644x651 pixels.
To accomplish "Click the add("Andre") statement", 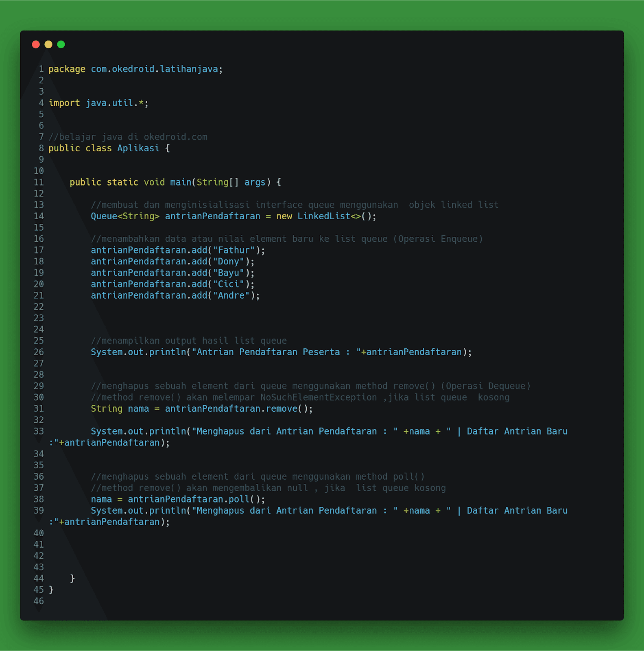I will pos(175,295).
